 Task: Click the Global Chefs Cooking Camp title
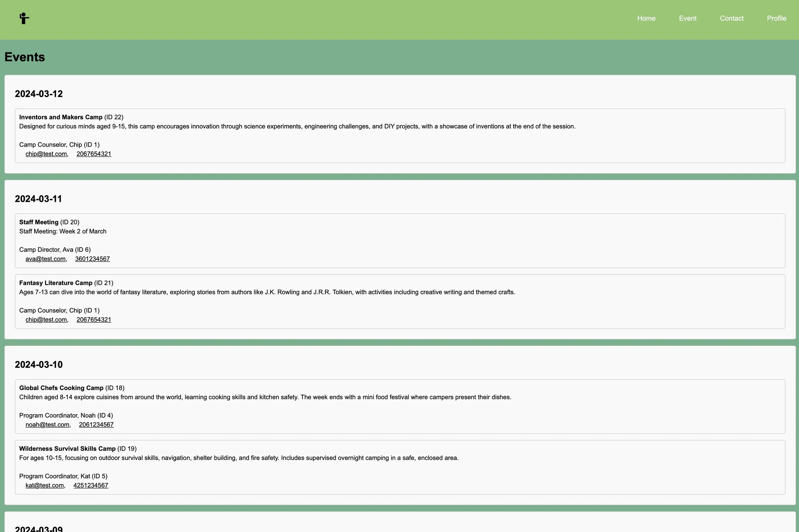tap(61, 388)
